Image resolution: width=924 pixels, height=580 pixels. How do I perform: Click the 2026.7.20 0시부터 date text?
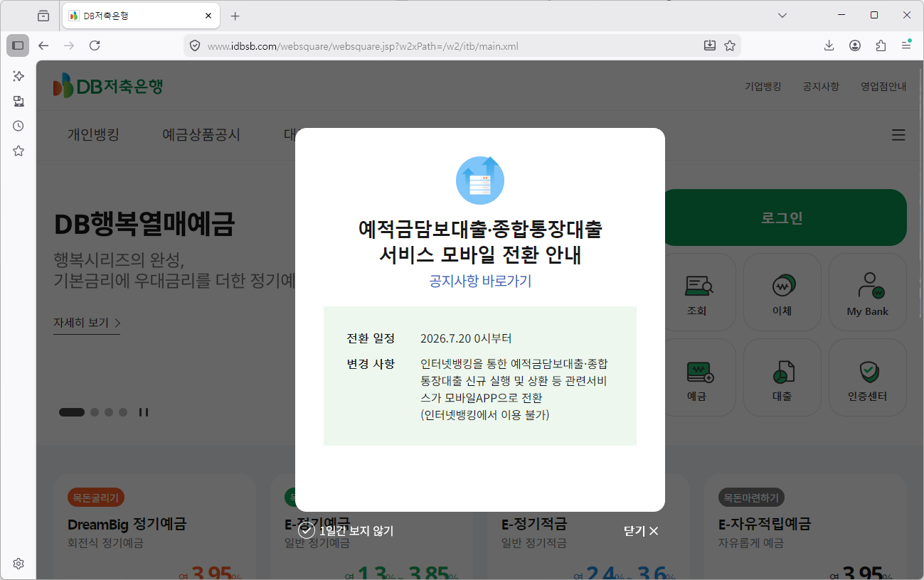tap(466, 338)
